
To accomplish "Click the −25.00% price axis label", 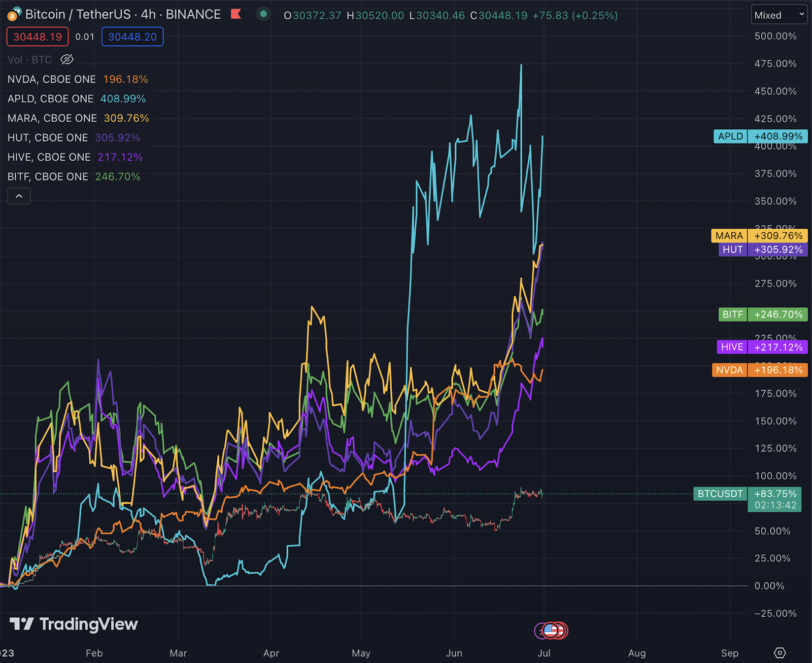I will pyautogui.click(x=775, y=613).
